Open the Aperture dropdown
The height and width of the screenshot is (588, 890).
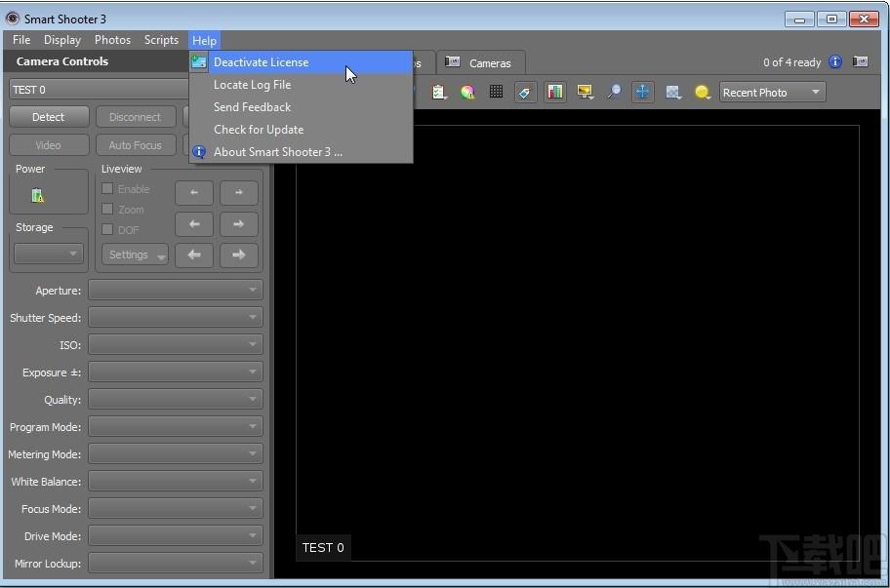pos(176,291)
